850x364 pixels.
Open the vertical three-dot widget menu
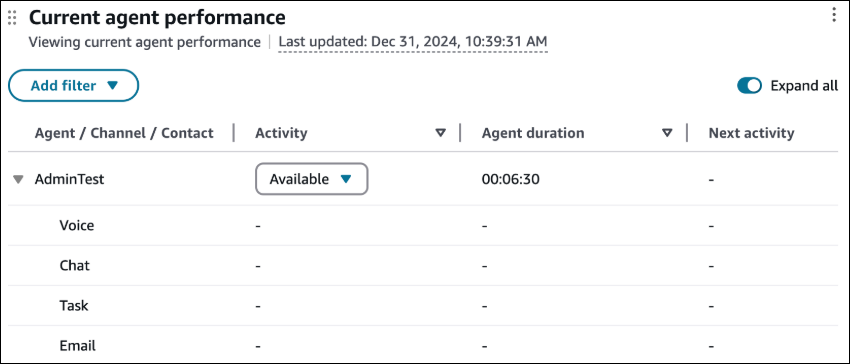[834, 16]
